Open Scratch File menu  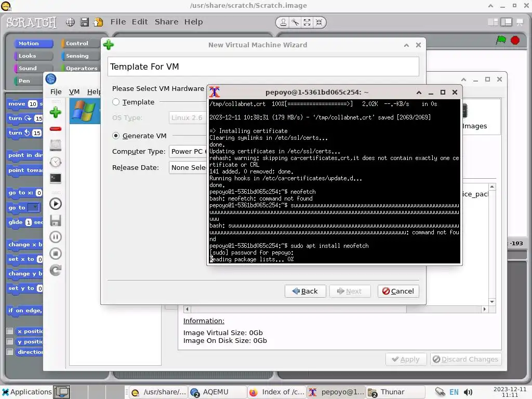118,22
